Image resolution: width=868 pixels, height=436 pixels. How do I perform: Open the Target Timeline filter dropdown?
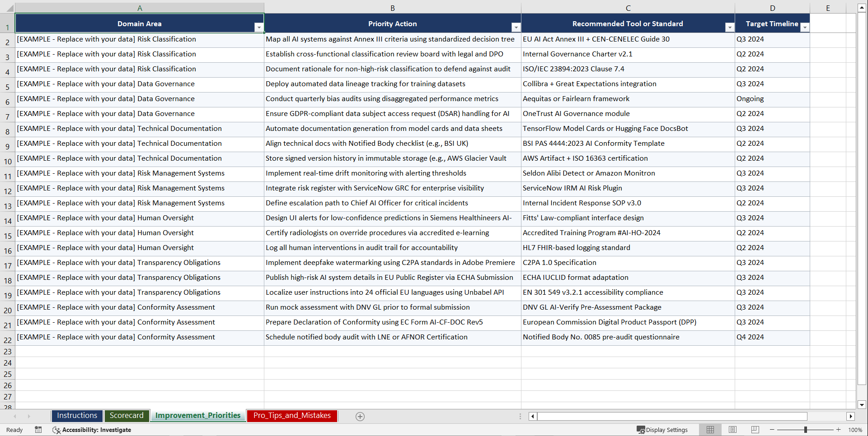tap(804, 28)
